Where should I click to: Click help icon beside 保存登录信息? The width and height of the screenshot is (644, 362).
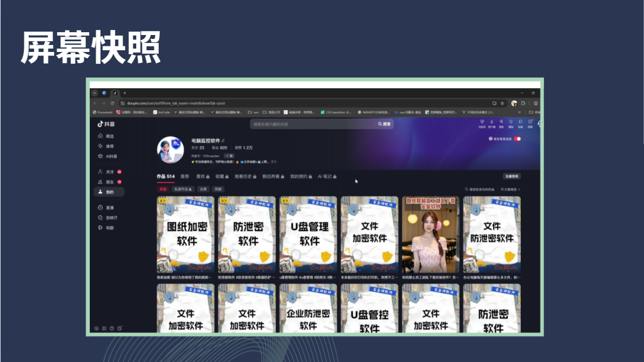click(x=490, y=139)
